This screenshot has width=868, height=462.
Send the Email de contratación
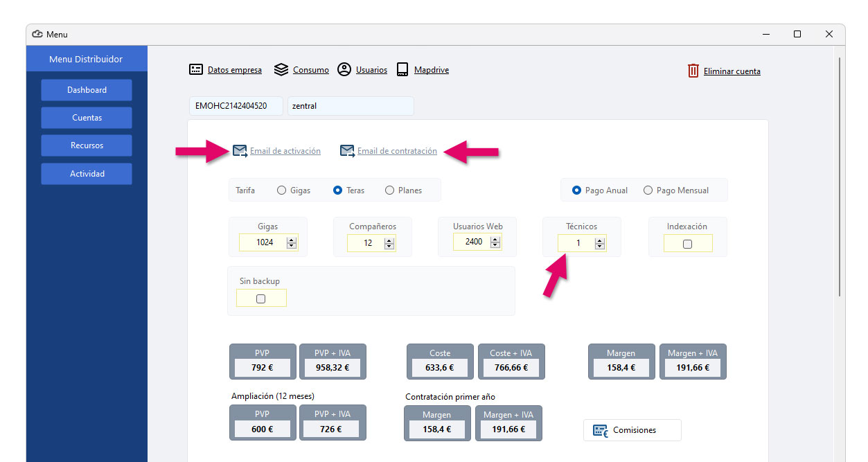(x=397, y=151)
